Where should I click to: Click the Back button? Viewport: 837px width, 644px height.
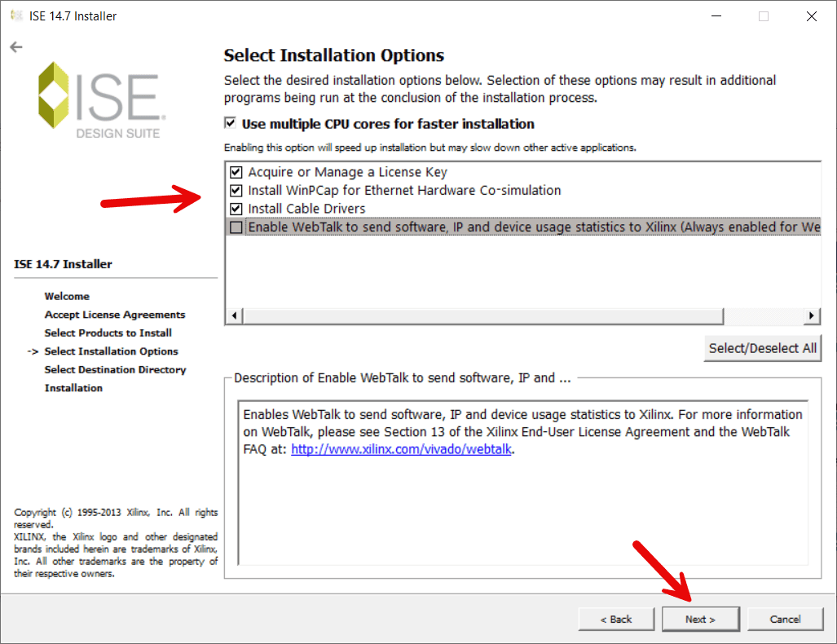click(x=615, y=619)
